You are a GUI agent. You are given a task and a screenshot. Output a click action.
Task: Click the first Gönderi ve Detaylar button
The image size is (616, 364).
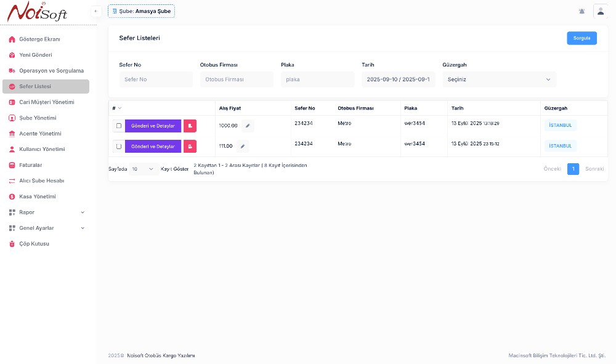pyautogui.click(x=153, y=126)
